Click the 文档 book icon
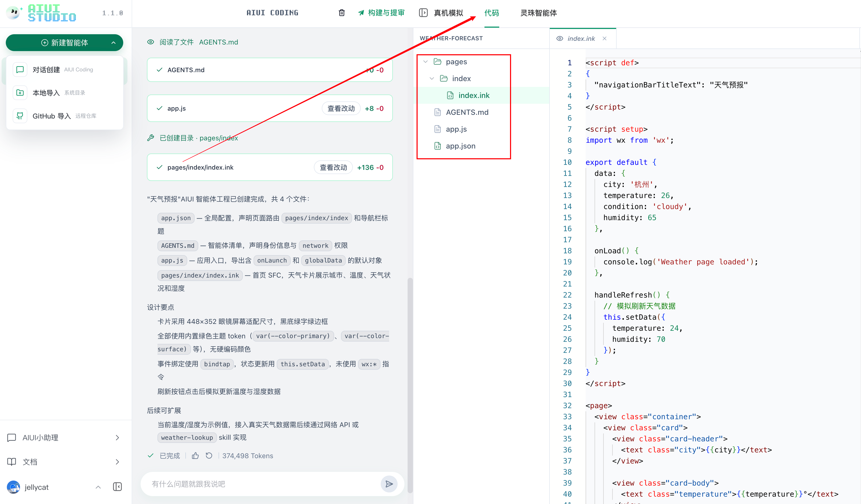The image size is (861, 504). pyautogui.click(x=12, y=462)
